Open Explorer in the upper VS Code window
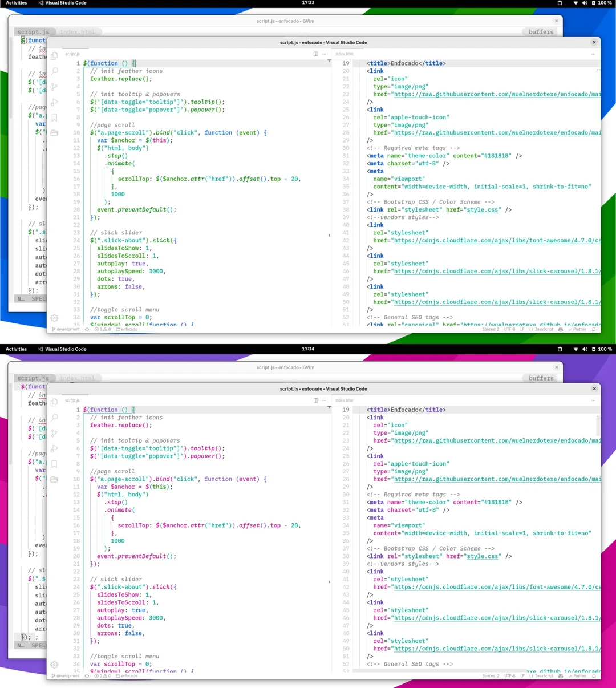Image resolution: width=616 pixels, height=688 pixels. pyautogui.click(x=54, y=56)
